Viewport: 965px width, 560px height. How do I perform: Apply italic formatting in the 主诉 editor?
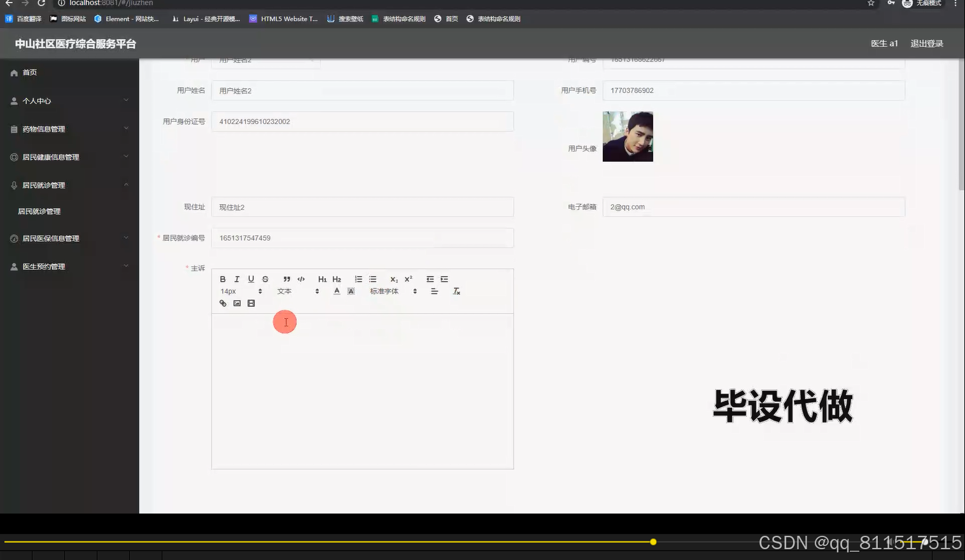[x=237, y=279]
